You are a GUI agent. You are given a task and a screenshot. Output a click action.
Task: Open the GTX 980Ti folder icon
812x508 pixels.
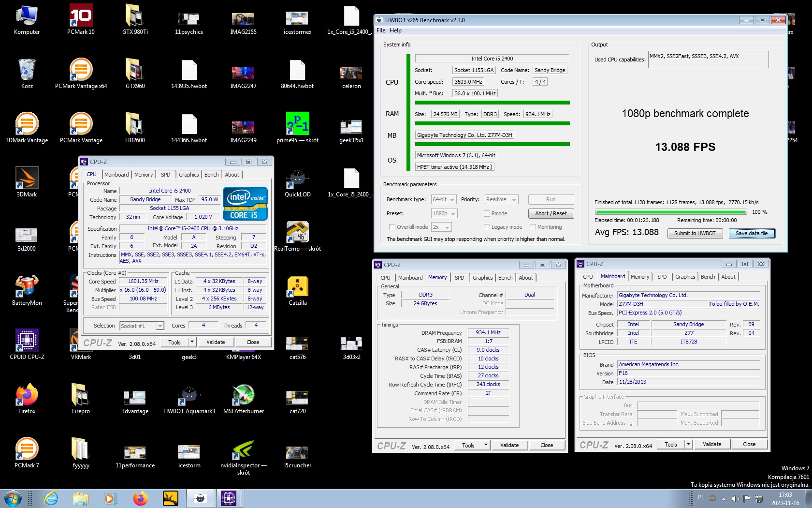pos(135,20)
